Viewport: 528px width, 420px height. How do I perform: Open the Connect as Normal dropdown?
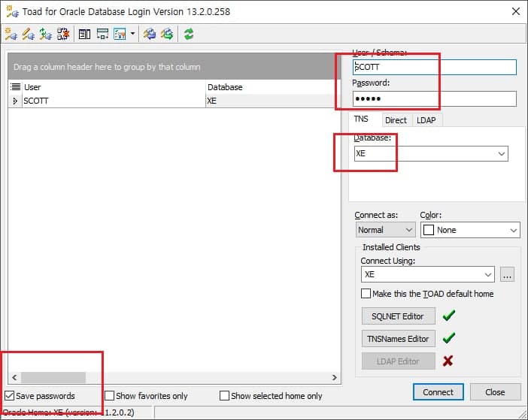(x=409, y=230)
